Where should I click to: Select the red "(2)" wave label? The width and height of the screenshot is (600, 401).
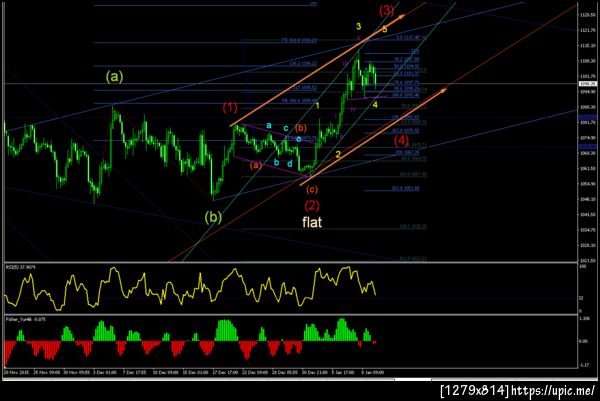[x=312, y=205]
